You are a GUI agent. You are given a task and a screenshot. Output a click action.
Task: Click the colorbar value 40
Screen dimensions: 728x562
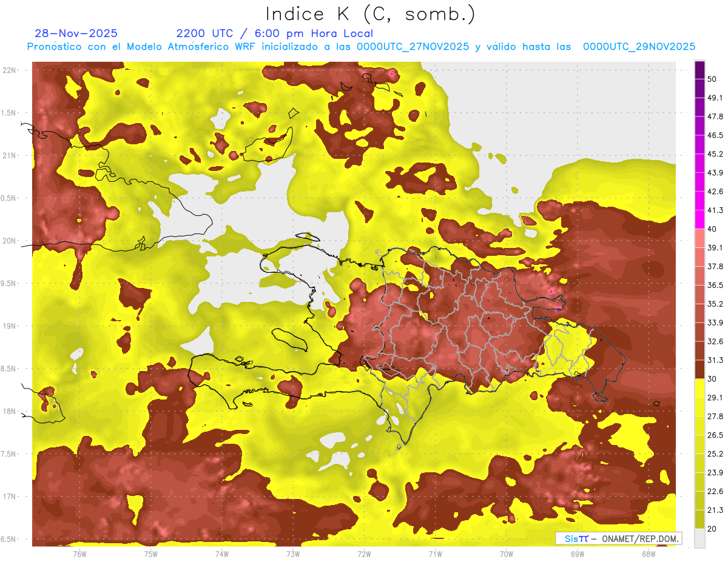coord(712,229)
